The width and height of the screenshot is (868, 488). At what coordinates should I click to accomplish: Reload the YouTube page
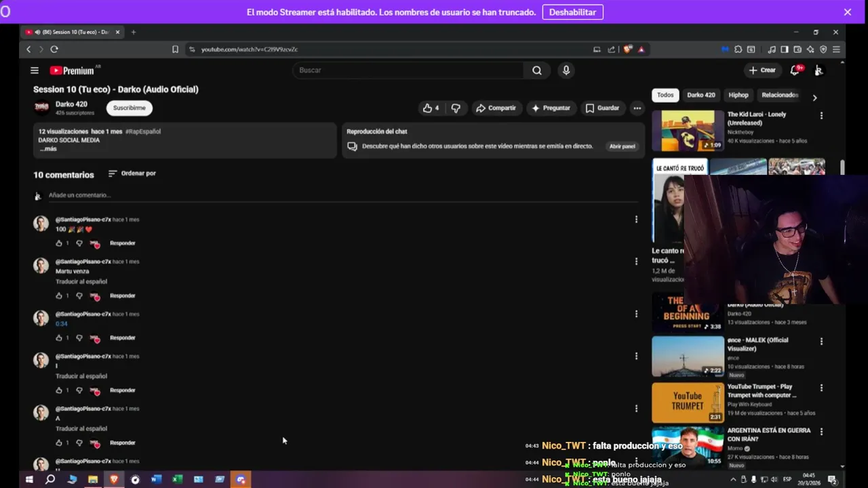click(54, 49)
